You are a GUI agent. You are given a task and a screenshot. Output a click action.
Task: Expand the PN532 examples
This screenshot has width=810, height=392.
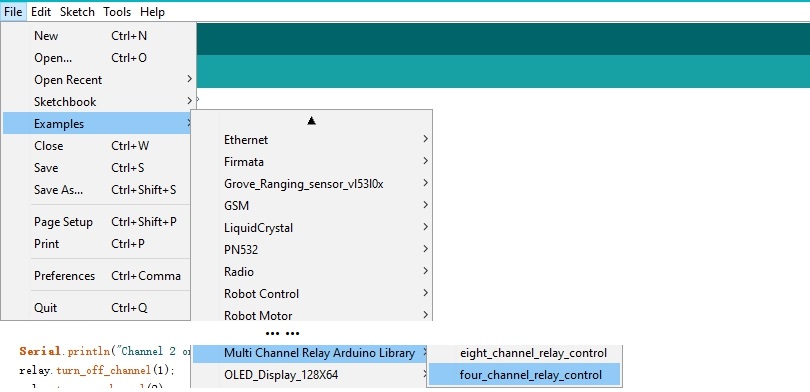[311, 250]
